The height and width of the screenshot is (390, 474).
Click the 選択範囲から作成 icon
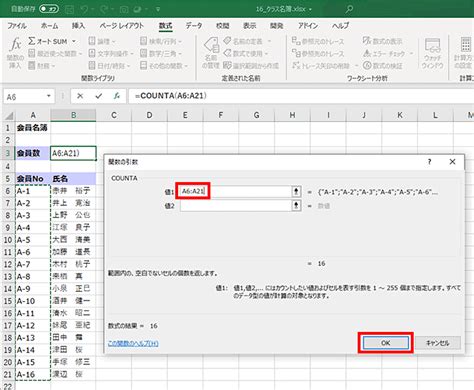click(227, 66)
